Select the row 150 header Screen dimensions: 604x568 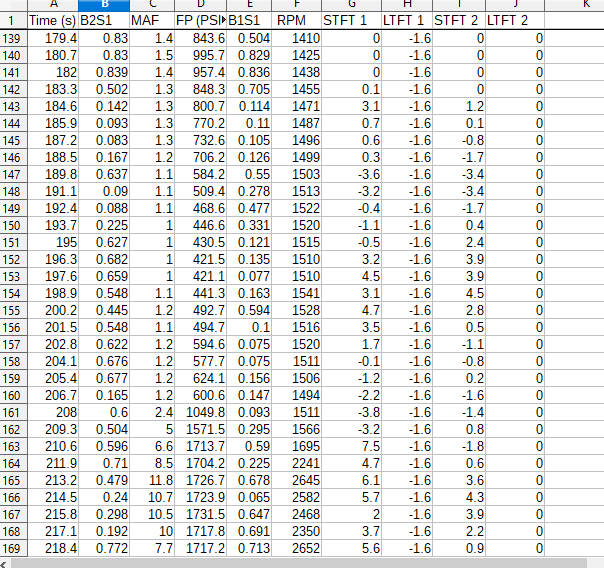(13, 226)
